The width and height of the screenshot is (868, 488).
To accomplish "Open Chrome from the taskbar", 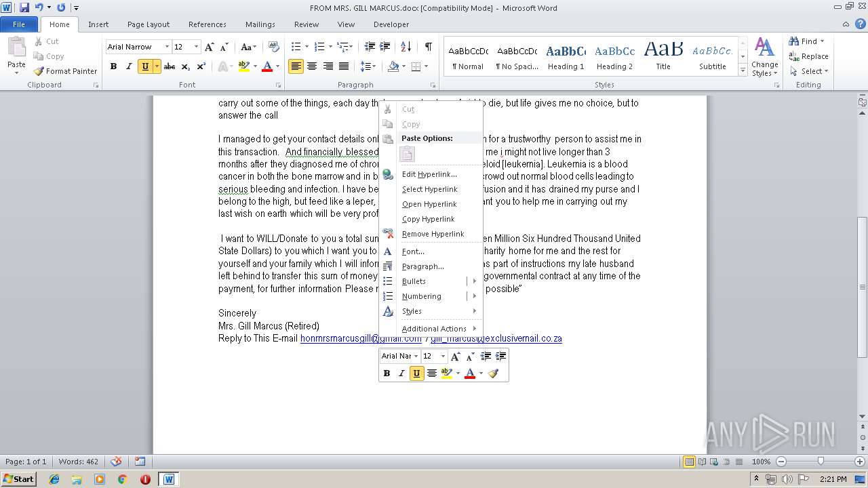I will [x=123, y=479].
